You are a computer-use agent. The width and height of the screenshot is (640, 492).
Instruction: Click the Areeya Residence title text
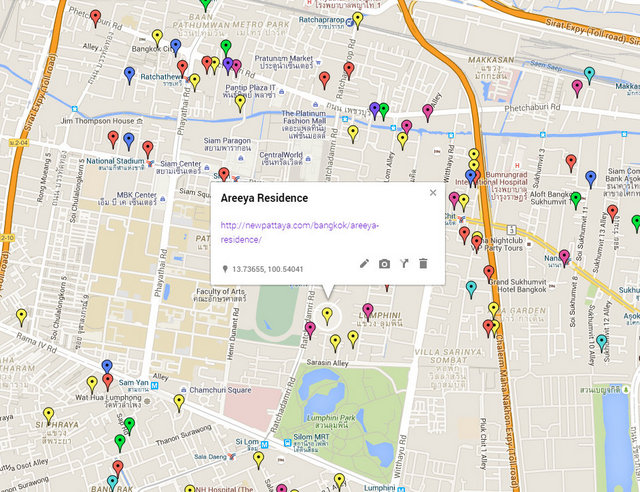click(x=264, y=198)
